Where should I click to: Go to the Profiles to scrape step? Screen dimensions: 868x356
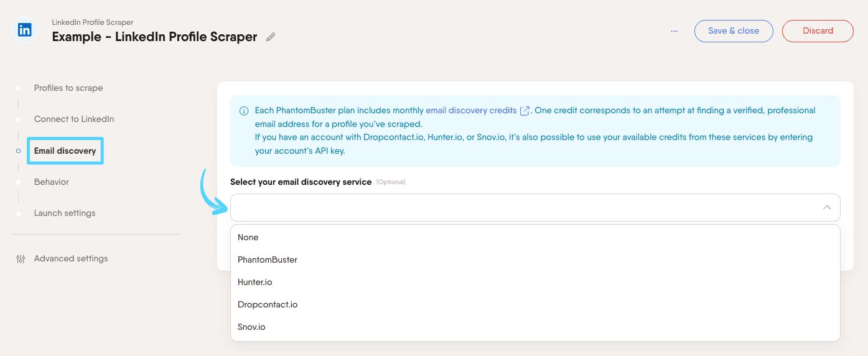click(x=68, y=88)
